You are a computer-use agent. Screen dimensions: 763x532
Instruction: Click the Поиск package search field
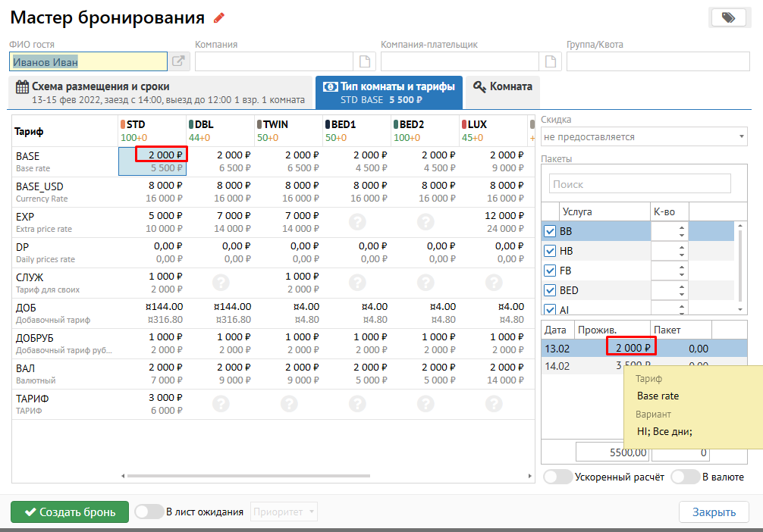pyautogui.click(x=639, y=184)
